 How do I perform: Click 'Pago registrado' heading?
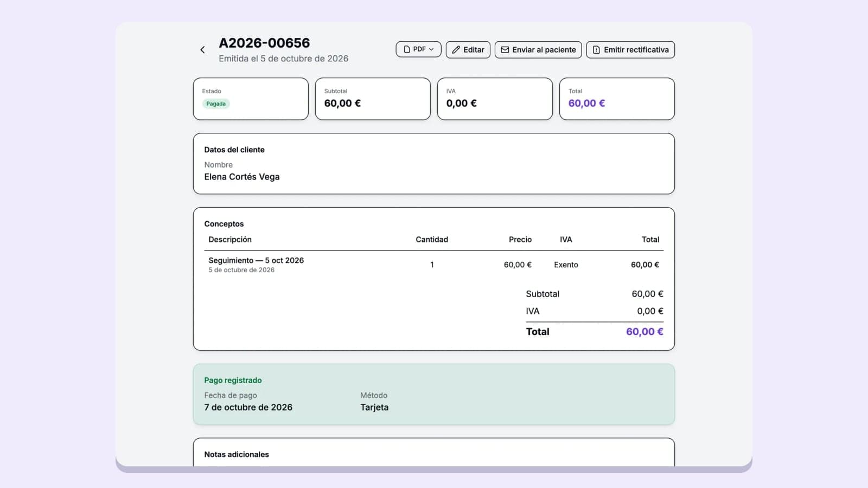(233, 380)
